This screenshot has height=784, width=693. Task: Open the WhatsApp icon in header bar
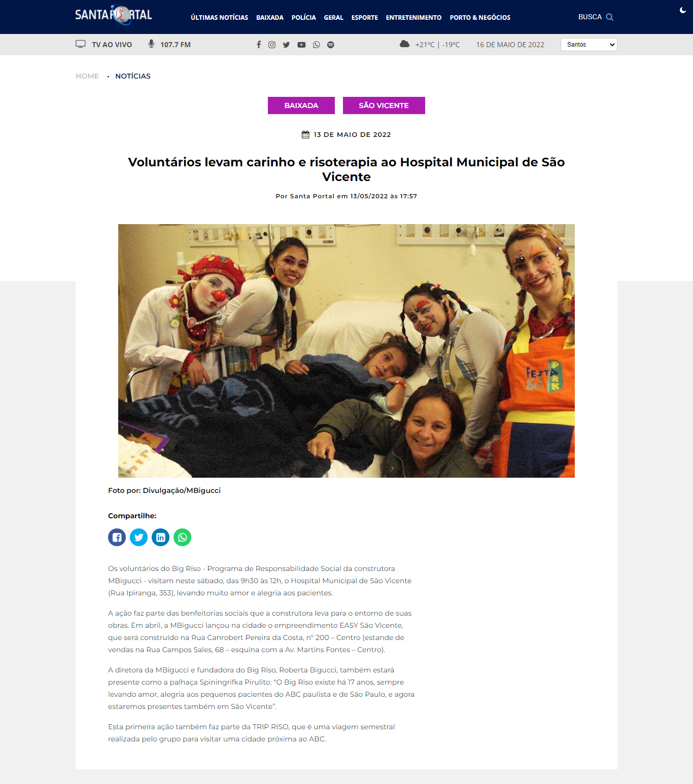[317, 45]
